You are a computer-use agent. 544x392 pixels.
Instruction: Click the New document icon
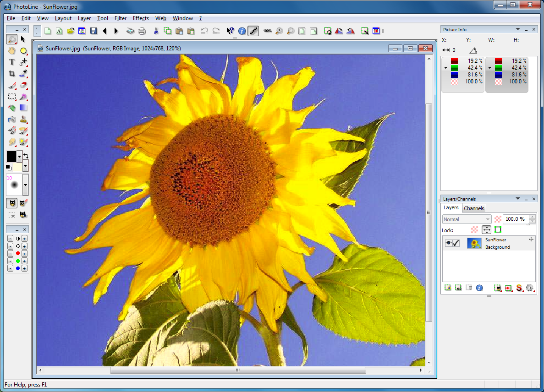tap(48, 31)
